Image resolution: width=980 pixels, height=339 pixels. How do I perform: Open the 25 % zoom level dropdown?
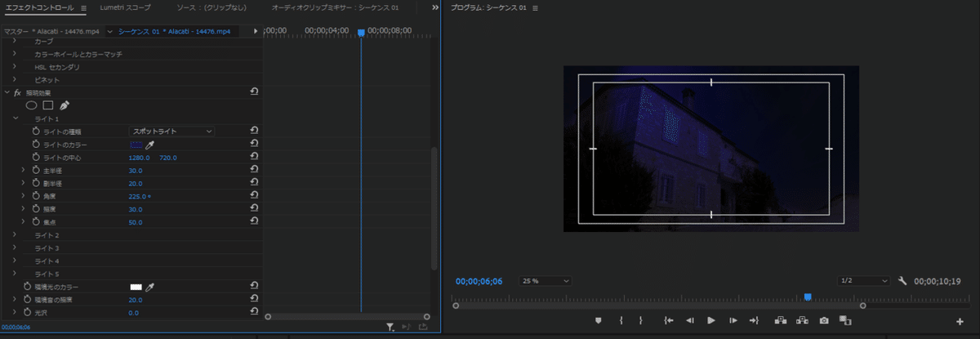tap(545, 280)
